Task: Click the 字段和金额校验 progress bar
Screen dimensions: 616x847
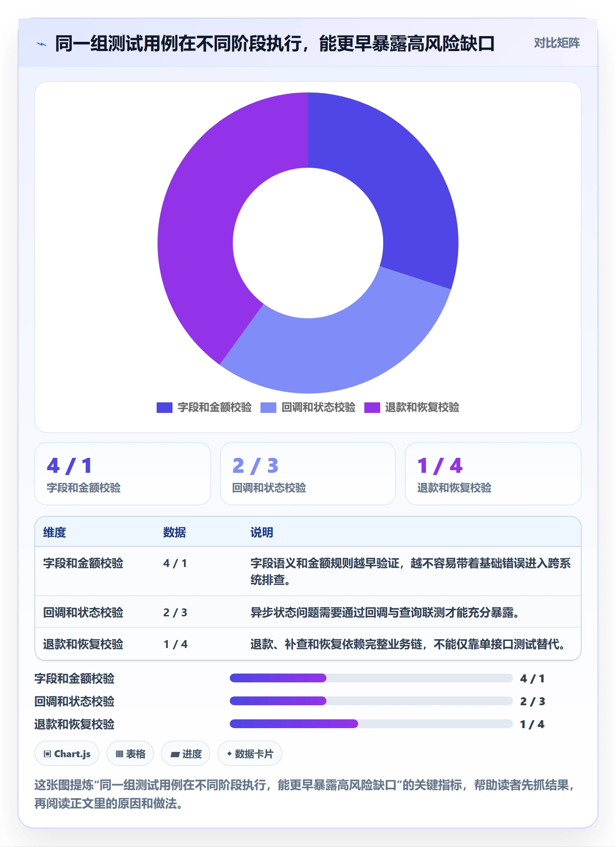Action: tap(371, 678)
